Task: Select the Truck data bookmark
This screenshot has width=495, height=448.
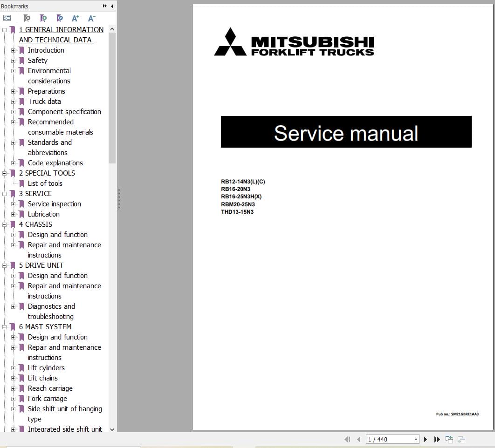Action: [44, 101]
